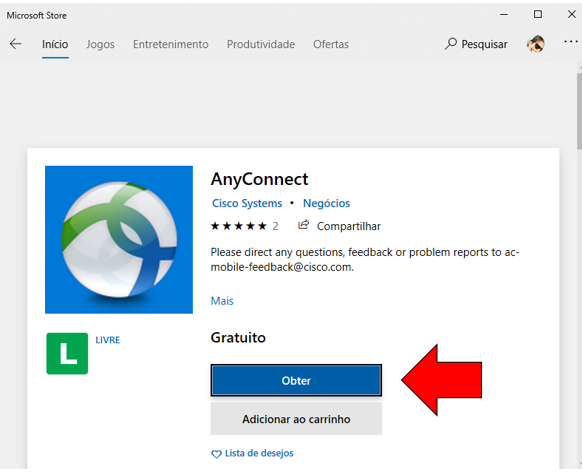The image size is (582, 472).
Task: Click the Compartilhar label
Action: (349, 226)
